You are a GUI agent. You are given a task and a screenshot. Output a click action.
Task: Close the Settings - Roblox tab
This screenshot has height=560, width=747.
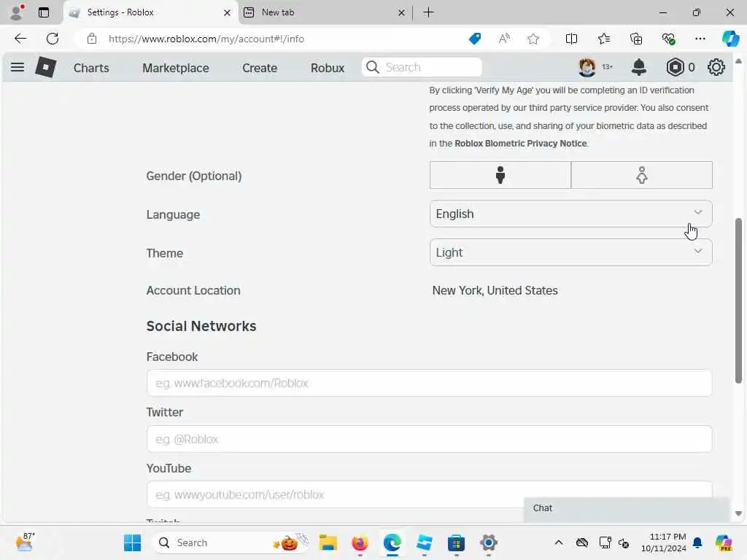coord(228,13)
